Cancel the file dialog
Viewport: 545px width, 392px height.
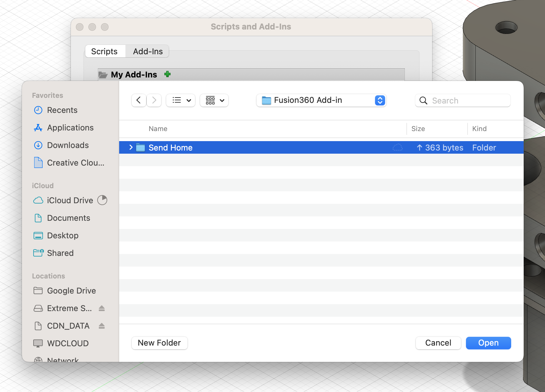[x=438, y=343]
